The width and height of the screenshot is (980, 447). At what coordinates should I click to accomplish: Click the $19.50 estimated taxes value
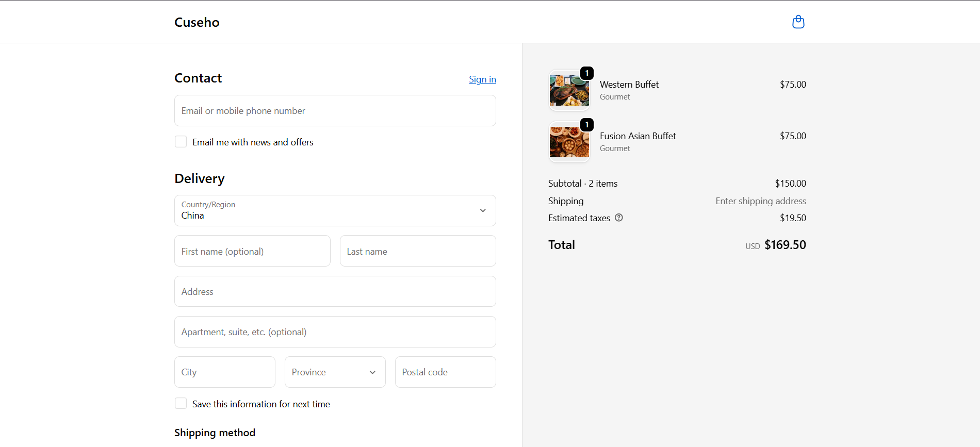[793, 218]
